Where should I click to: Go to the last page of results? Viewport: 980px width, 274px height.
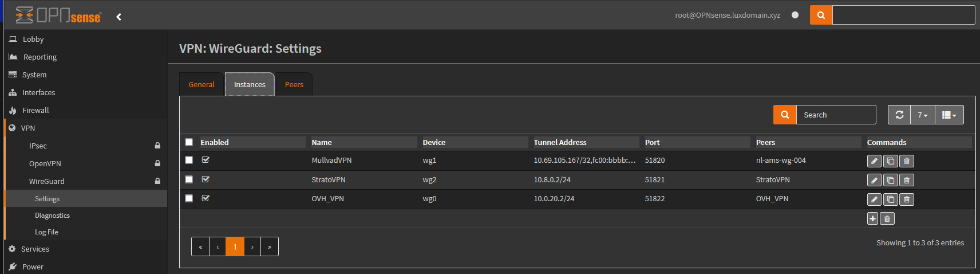point(270,247)
